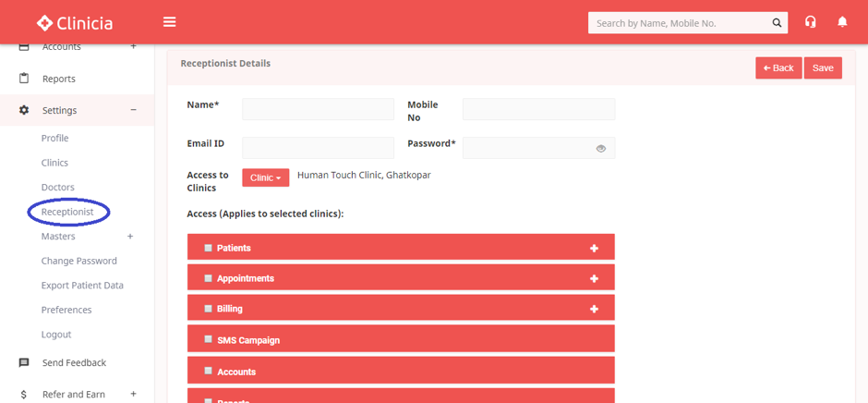Collapse the Settings menu

(x=133, y=110)
